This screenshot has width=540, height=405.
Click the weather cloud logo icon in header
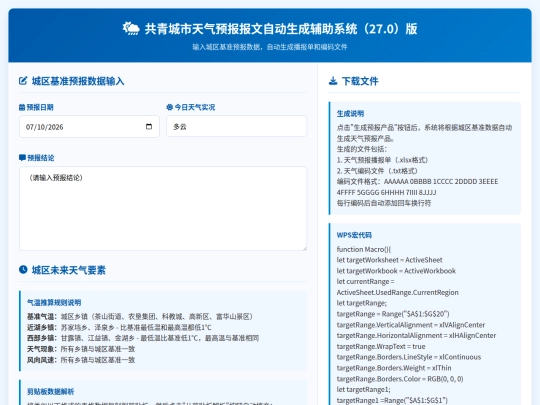131,28
